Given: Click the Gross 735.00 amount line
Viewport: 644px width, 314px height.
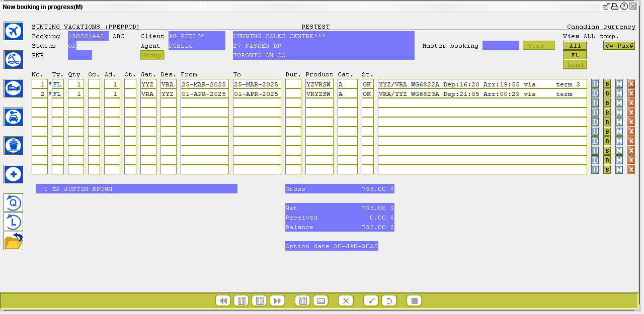Looking at the screenshot, I should tap(340, 189).
